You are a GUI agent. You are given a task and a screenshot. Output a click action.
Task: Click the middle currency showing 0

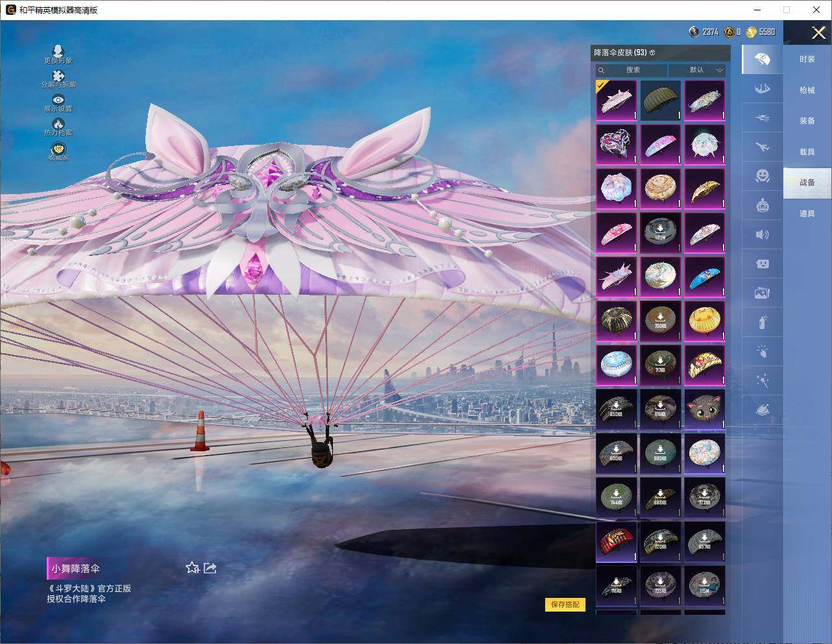(x=732, y=32)
